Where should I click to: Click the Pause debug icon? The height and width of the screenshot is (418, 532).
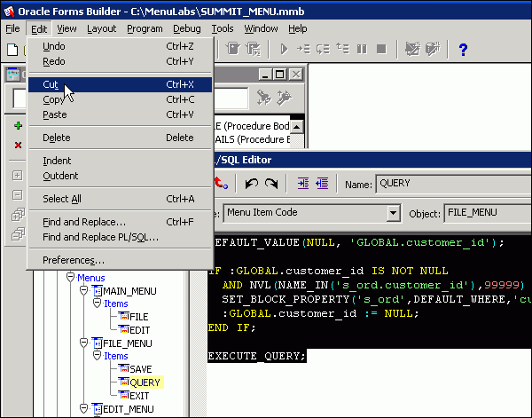362,49
